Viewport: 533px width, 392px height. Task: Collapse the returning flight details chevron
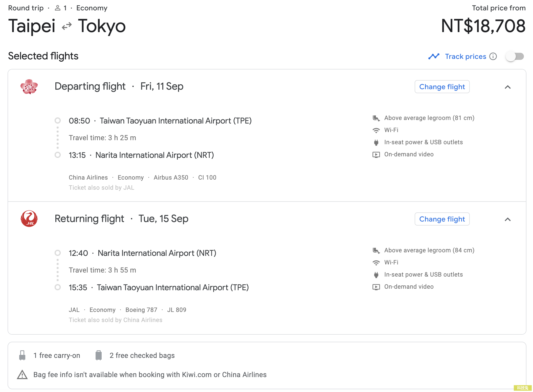click(x=507, y=219)
